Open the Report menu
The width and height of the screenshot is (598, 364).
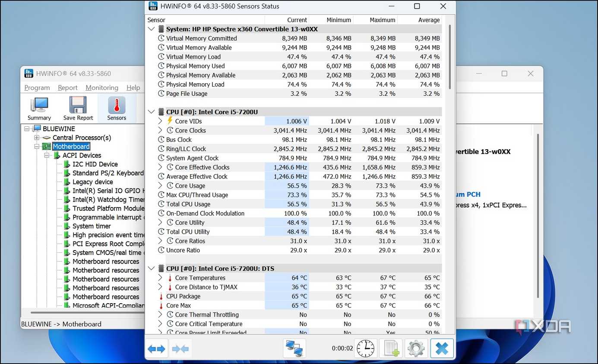[x=68, y=88]
